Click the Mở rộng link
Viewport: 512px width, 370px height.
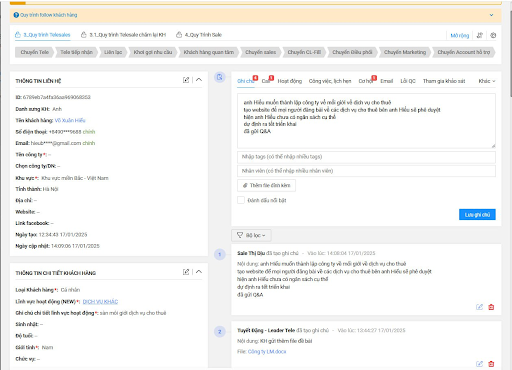pyautogui.click(x=460, y=35)
